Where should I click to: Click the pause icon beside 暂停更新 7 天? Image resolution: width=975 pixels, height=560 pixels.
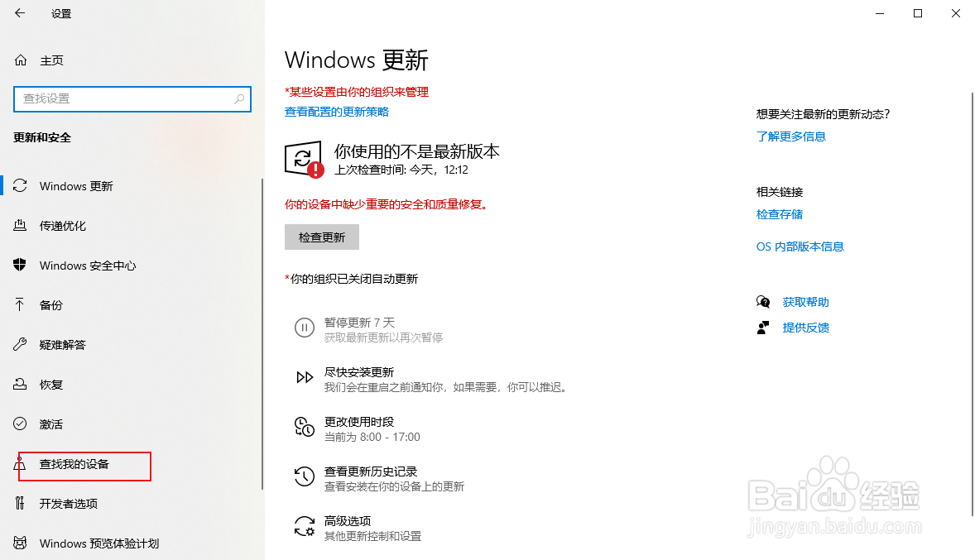point(304,328)
